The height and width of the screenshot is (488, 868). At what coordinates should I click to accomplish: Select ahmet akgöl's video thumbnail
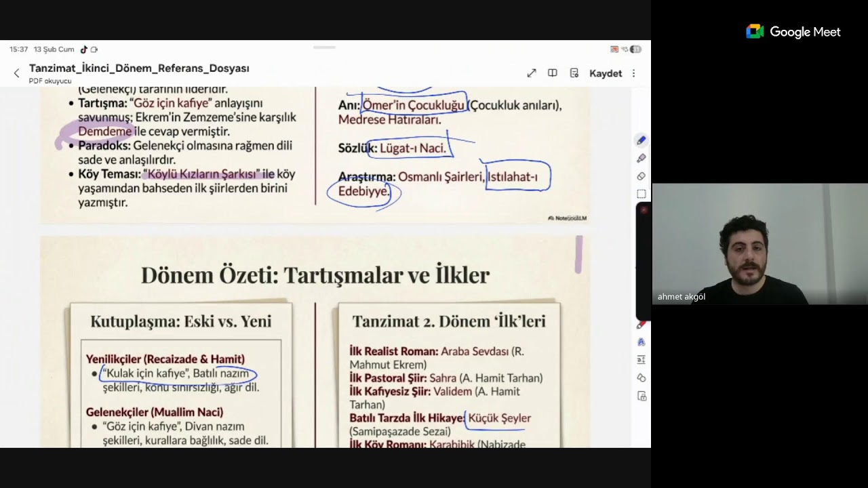[759, 244]
